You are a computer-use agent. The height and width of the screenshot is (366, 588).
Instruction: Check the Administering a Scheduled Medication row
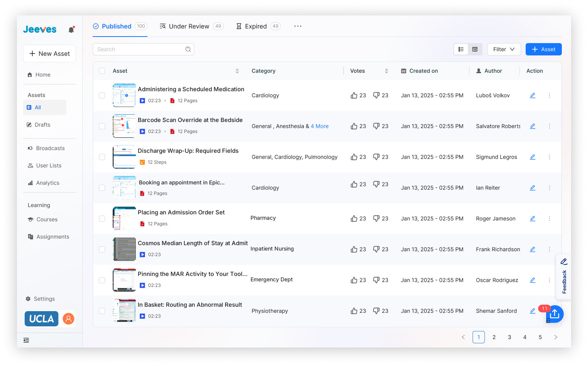tap(102, 95)
